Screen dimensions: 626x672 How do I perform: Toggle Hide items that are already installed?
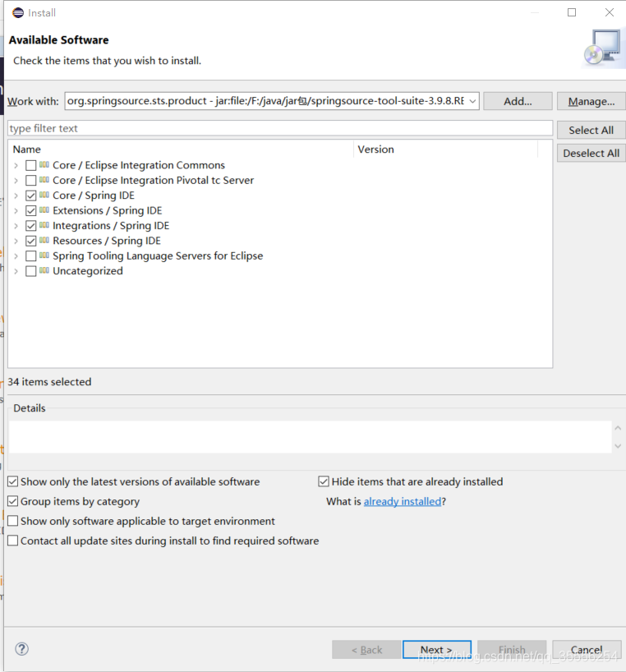[324, 481]
